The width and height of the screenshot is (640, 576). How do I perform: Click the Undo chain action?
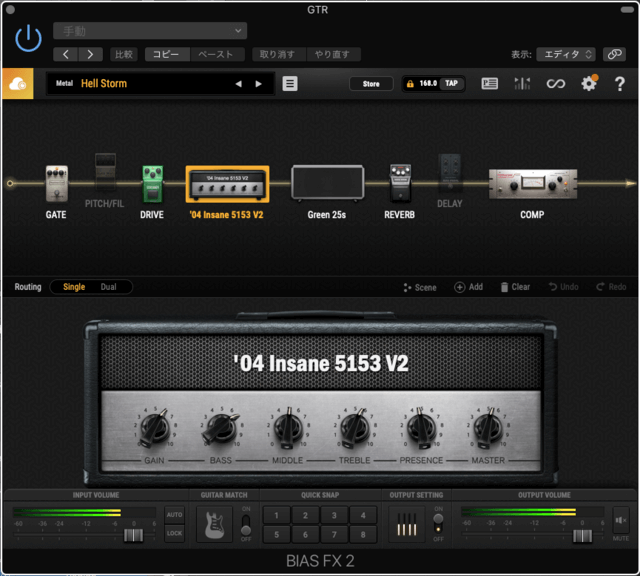click(x=564, y=287)
